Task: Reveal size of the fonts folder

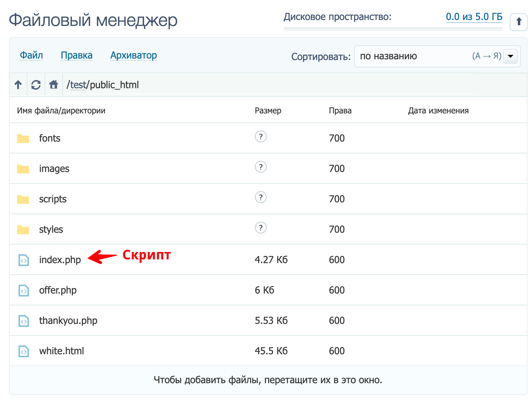Action: pos(261,136)
